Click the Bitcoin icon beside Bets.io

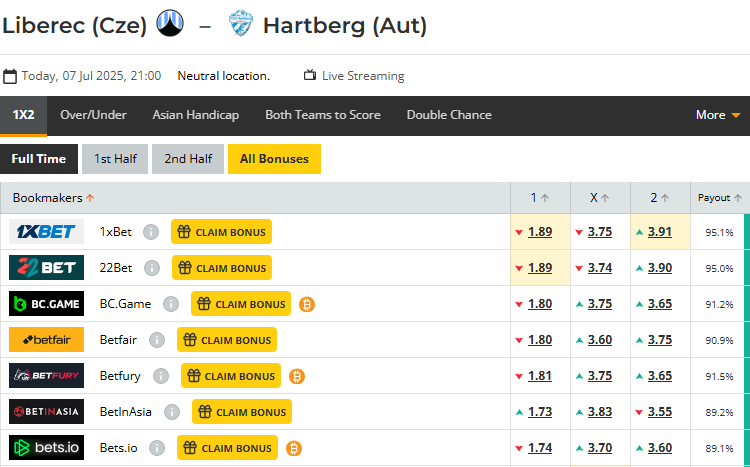[x=294, y=448]
